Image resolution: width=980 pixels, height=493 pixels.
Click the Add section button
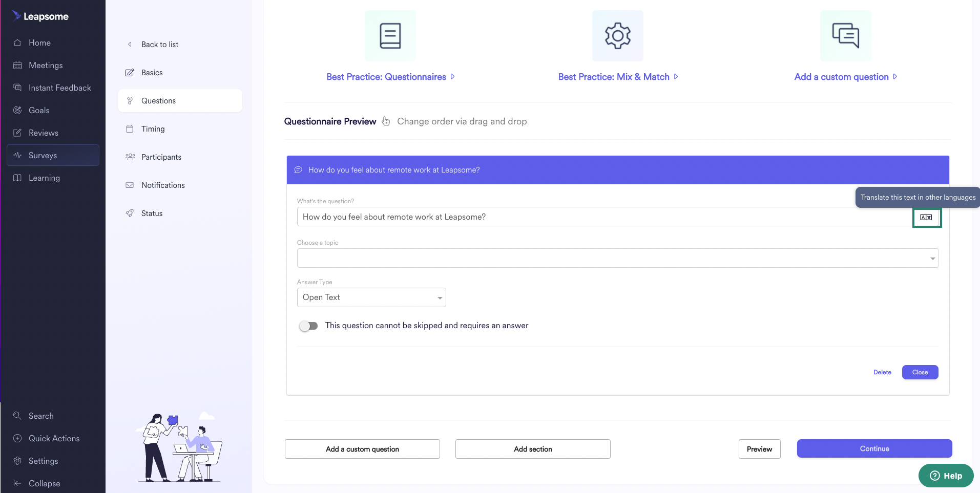coord(533,449)
